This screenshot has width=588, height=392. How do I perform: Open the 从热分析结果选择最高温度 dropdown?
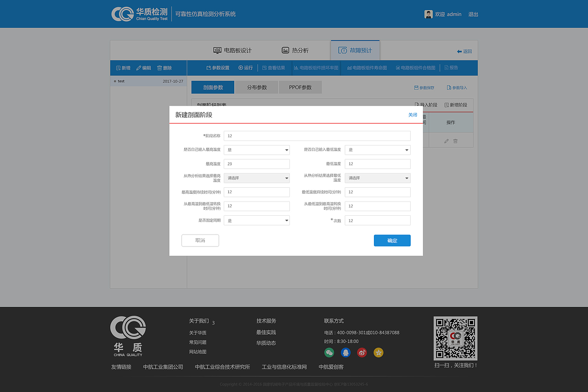(x=257, y=178)
